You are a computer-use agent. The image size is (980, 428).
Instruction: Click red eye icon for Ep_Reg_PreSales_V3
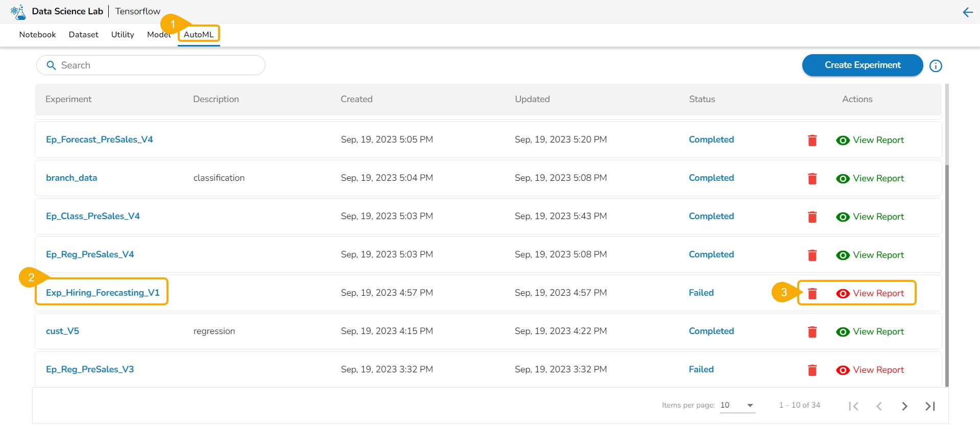[843, 370]
